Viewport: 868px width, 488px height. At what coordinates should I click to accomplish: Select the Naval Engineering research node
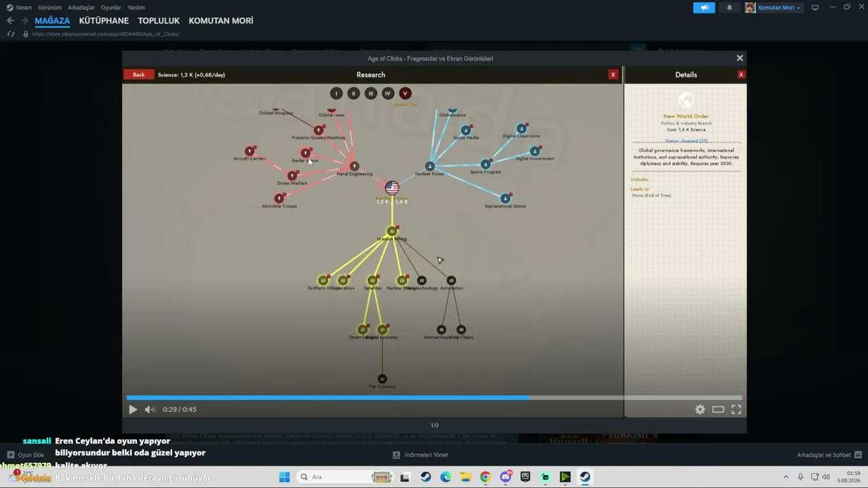coord(354,166)
